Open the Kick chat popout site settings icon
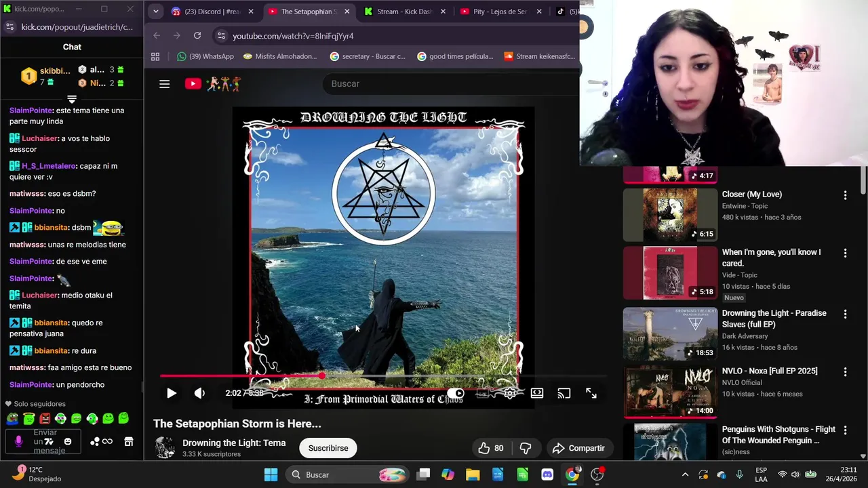The image size is (868, 488). pyautogui.click(x=9, y=26)
